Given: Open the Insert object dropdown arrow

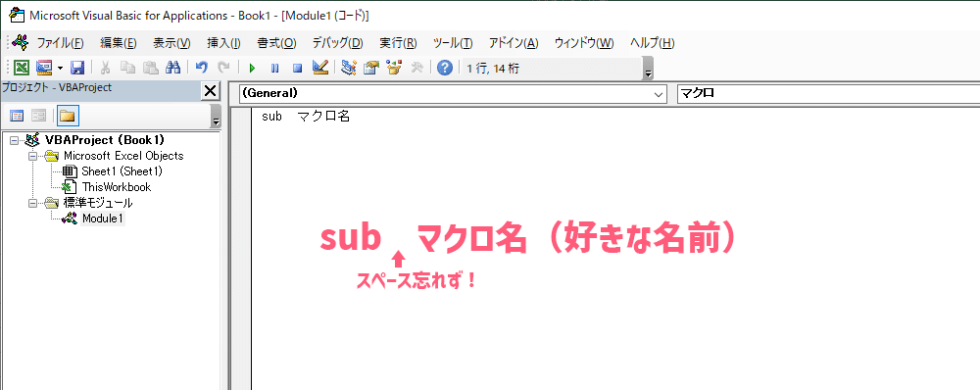Looking at the screenshot, I should click(x=60, y=68).
